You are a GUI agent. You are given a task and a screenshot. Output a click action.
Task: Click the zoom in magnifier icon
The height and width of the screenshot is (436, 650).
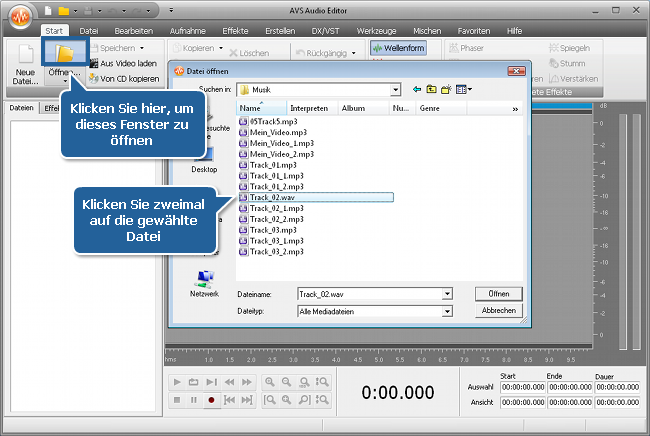(x=270, y=382)
